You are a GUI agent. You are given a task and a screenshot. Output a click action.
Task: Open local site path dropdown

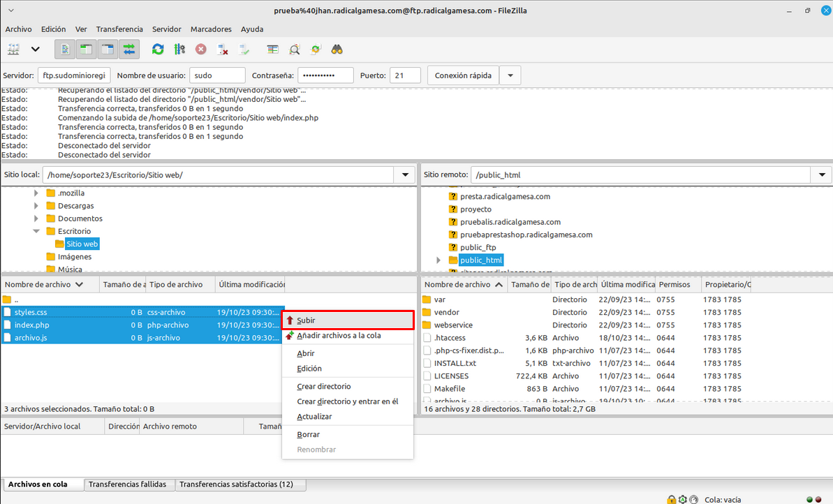[x=406, y=175]
